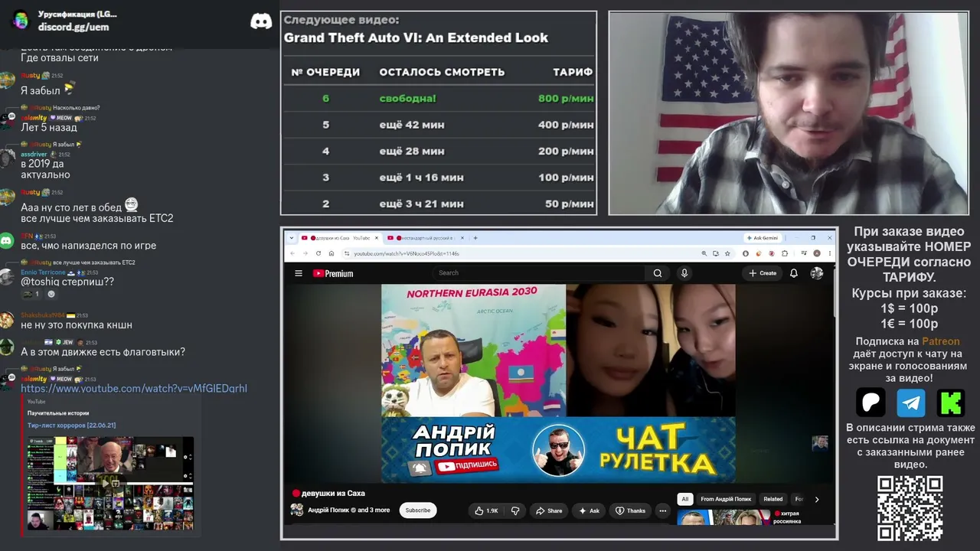Open the youtube.com link in chat
This screenshot has width=980, height=551.
coord(134,389)
